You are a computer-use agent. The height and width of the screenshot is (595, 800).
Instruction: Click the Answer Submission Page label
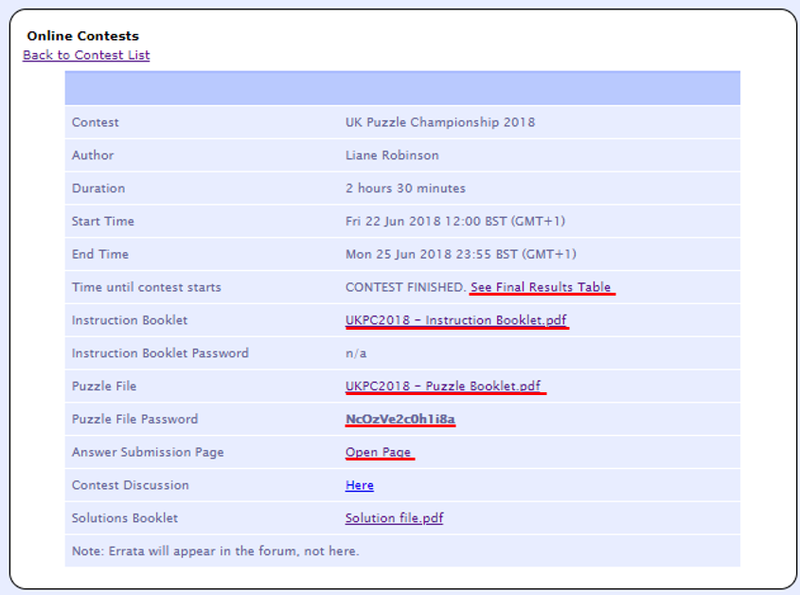147,452
